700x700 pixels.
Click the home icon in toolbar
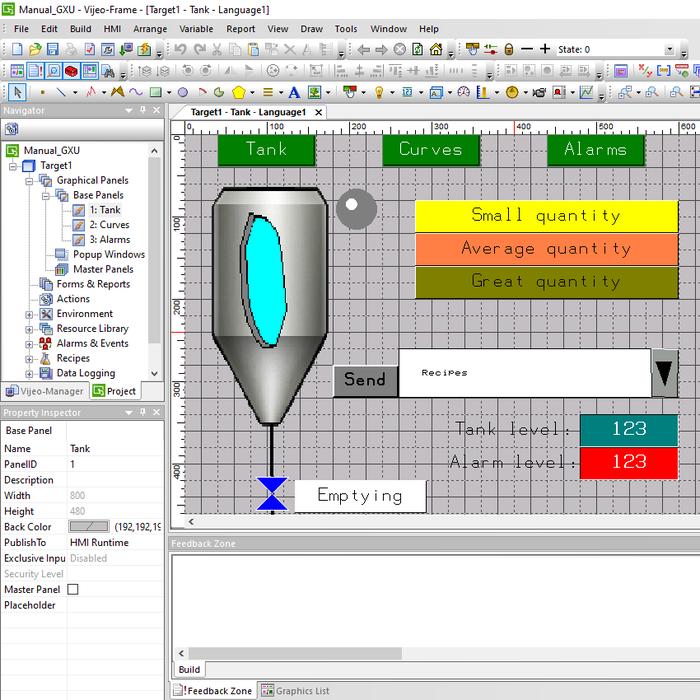(436, 49)
